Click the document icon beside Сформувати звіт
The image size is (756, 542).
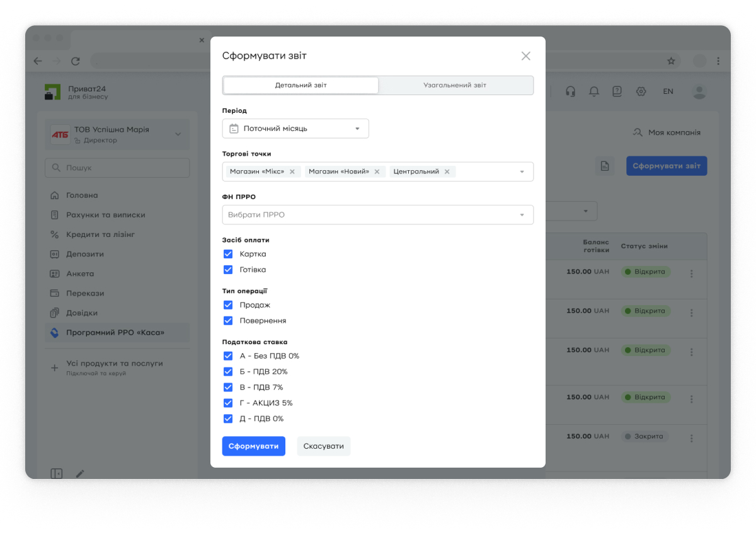[x=604, y=166]
